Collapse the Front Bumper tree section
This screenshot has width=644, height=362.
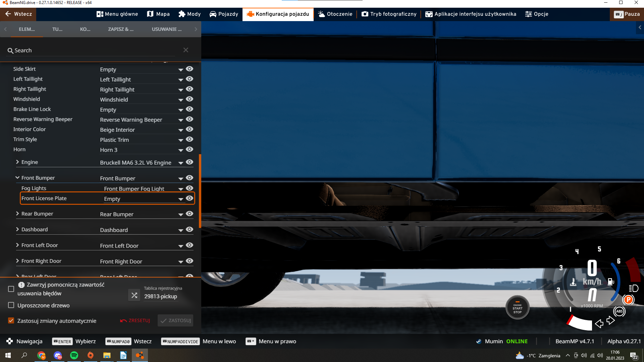pyautogui.click(x=17, y=178)
